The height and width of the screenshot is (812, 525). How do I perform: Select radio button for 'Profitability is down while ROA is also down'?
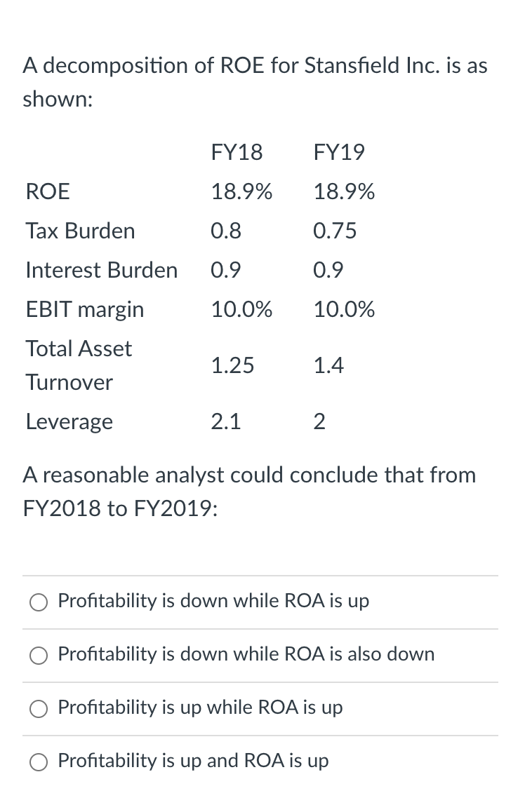point(39,655)
